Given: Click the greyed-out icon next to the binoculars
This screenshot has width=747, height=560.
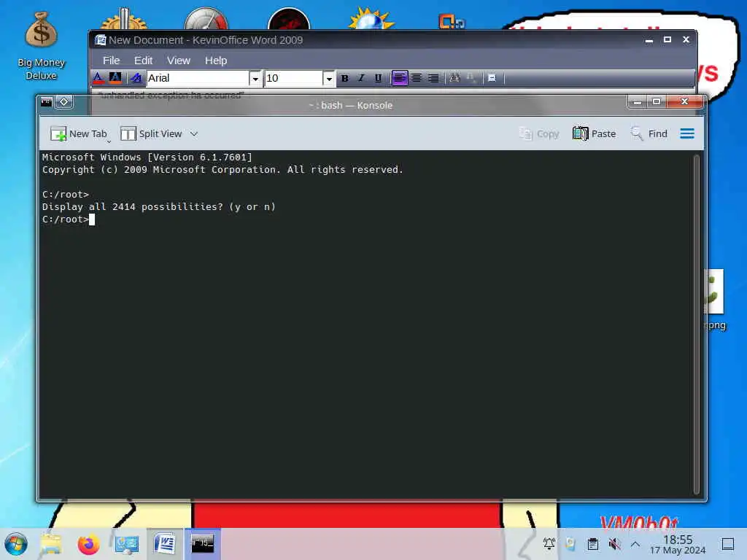Looking at the screenshot, I should click(x=471, y=77).
